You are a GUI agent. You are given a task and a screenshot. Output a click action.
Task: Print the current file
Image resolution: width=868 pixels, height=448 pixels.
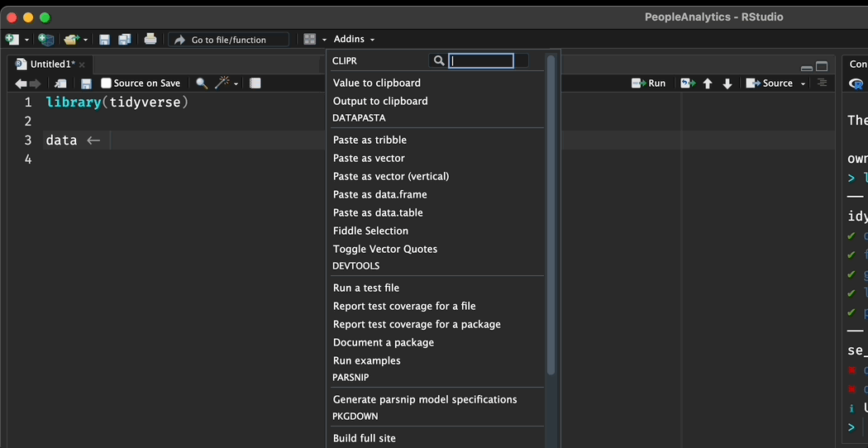[150, 40]
